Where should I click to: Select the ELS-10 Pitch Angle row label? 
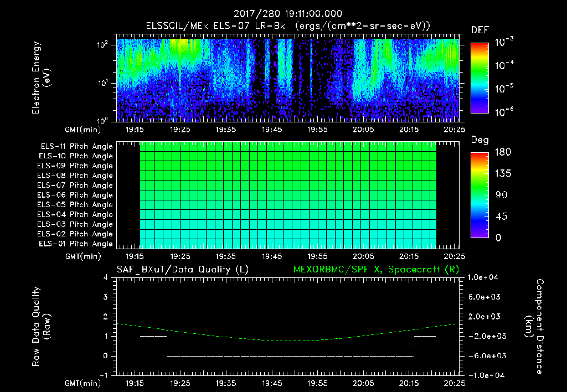click(76, 156)
